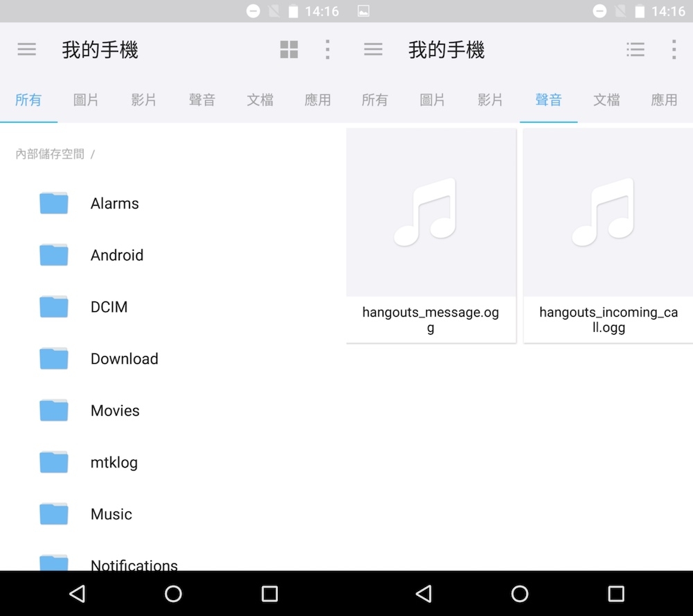Open hamburger menu on the left phone screen

(x=27, y=49)
